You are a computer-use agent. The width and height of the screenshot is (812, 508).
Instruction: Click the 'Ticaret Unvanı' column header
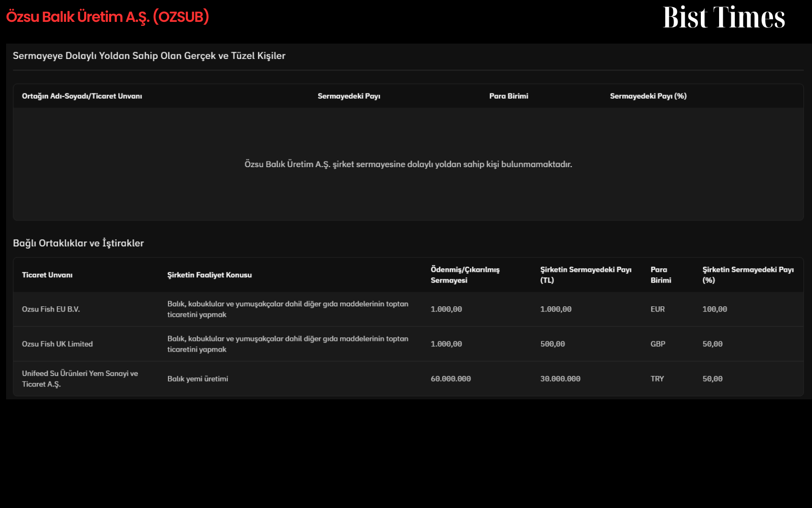coord(47,275)
